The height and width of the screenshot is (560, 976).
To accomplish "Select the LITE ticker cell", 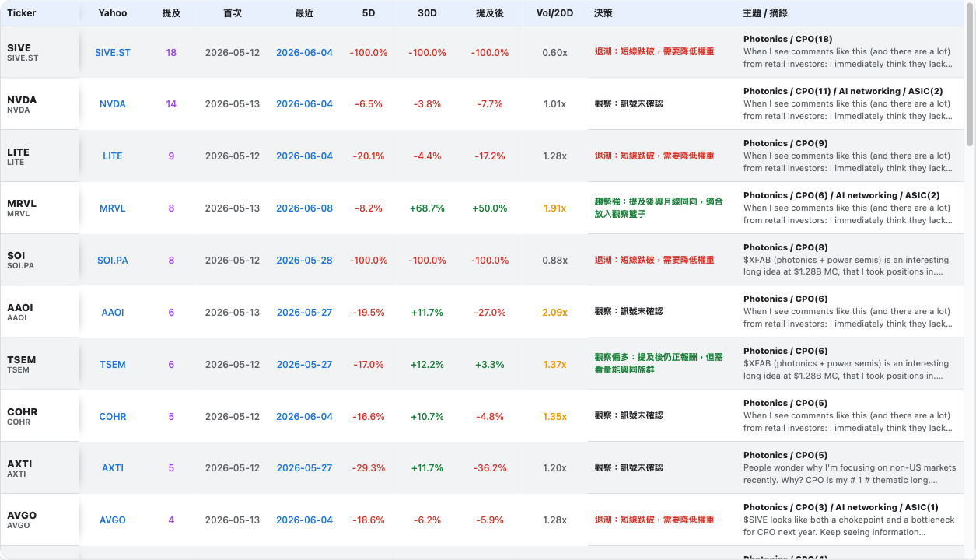I will click(x=40, y=156).
